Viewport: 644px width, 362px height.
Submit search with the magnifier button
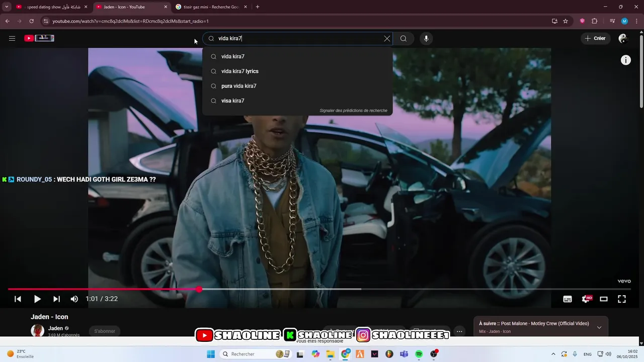click(404, 39)
